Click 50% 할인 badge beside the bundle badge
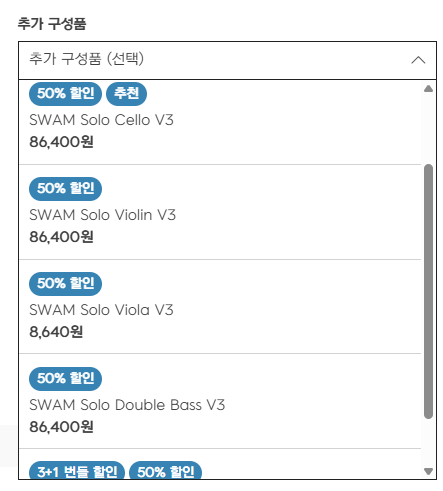The width and height of the screenshot is (443, 491). click(x=165, y=470)
